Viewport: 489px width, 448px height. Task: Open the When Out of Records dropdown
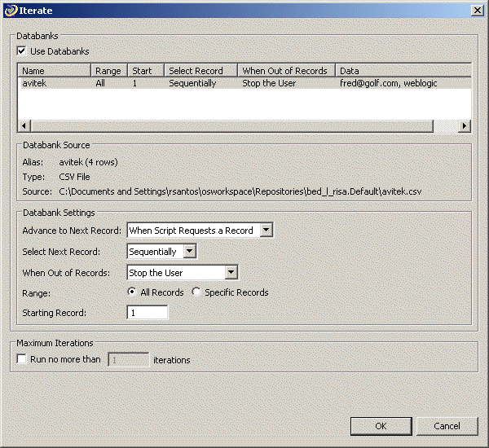pyautogui.click(x=231, y=272)
